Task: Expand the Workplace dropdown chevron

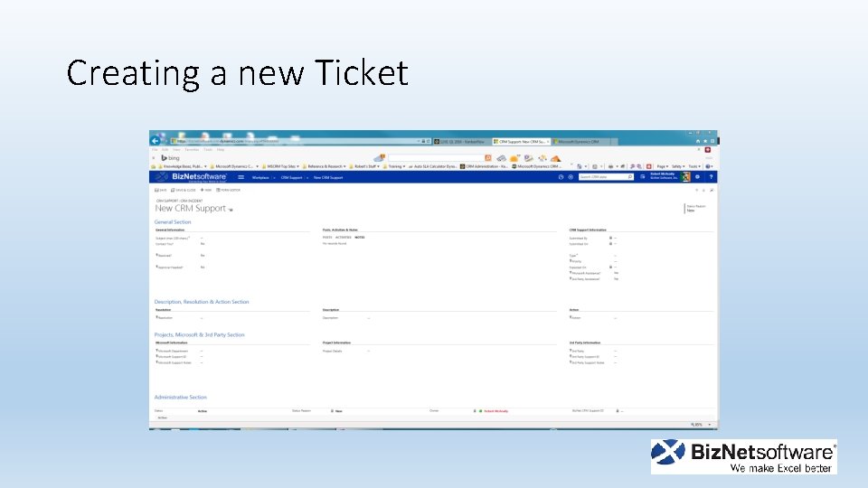Action: point(274,178)
